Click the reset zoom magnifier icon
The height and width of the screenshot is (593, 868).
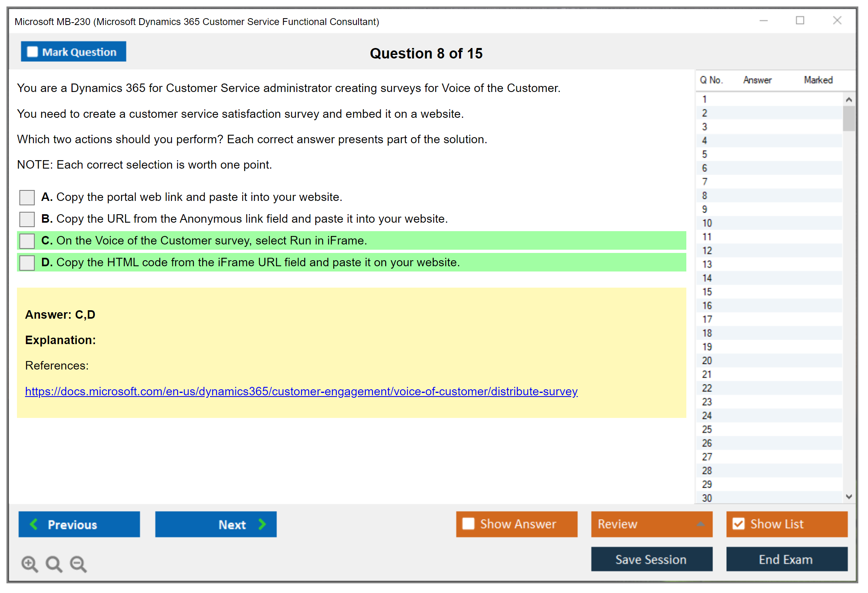(x=54, y=564)
